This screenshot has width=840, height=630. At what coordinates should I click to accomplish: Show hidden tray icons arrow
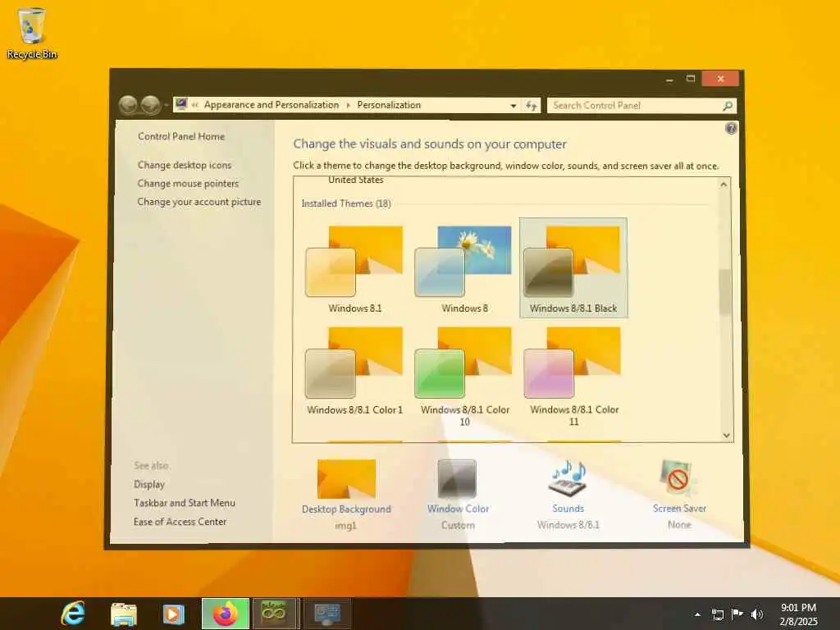click(x=697, y=614)
